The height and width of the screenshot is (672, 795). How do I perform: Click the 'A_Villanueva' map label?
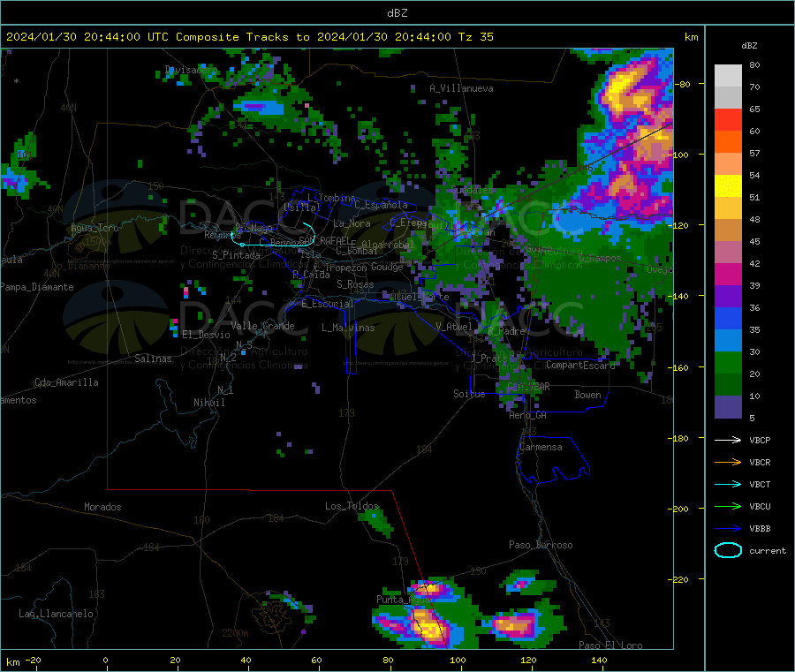(x=461, y=88)
